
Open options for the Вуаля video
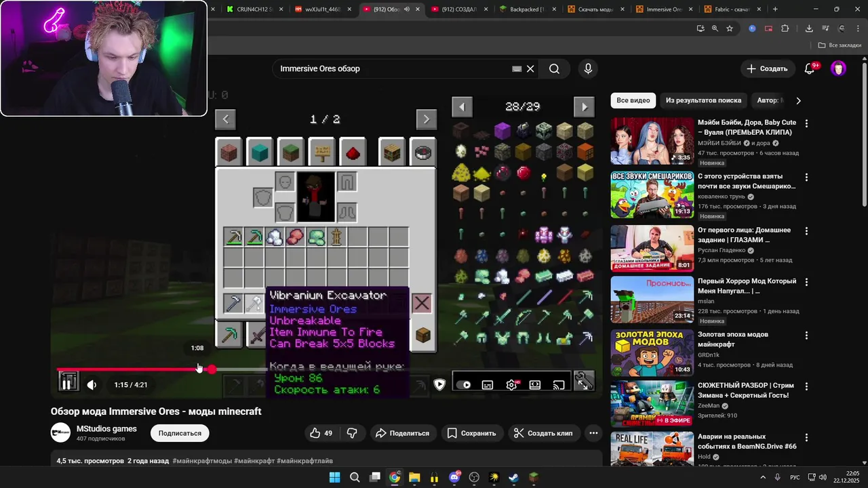point(806,123)
